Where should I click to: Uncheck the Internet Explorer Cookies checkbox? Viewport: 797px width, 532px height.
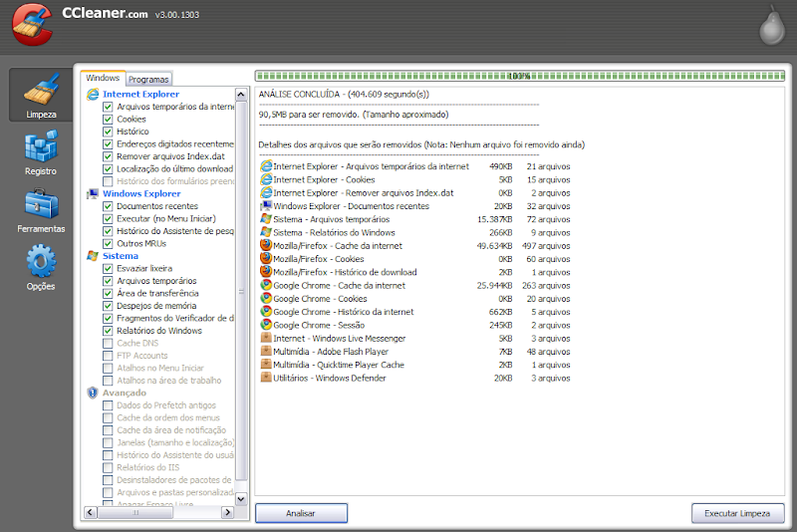tap(108, 119)
